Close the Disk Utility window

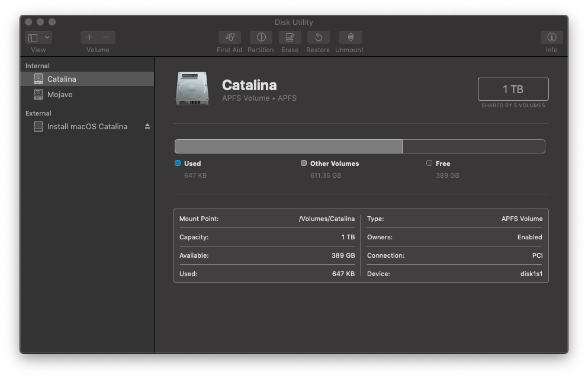[28, 22]
